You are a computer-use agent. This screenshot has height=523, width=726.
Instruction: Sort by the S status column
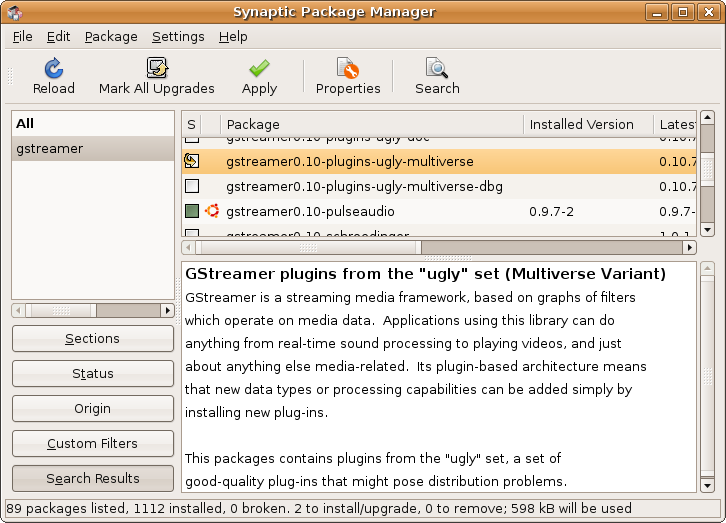191,124
